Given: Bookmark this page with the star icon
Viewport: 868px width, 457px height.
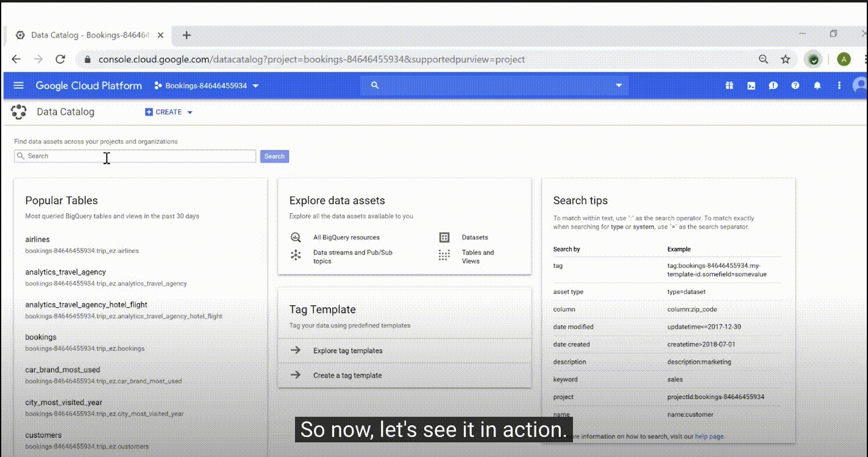Looking at the screenshot, I should point(786,59).
